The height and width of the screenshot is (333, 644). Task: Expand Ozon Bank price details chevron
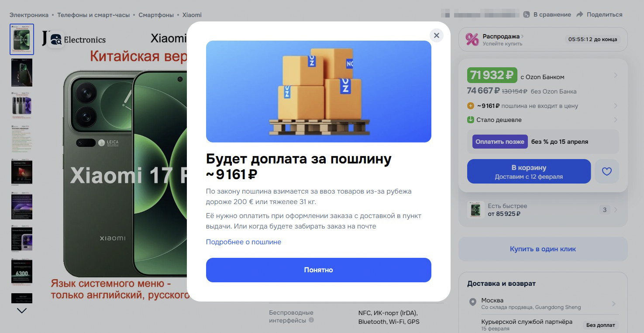pos(616,75)
